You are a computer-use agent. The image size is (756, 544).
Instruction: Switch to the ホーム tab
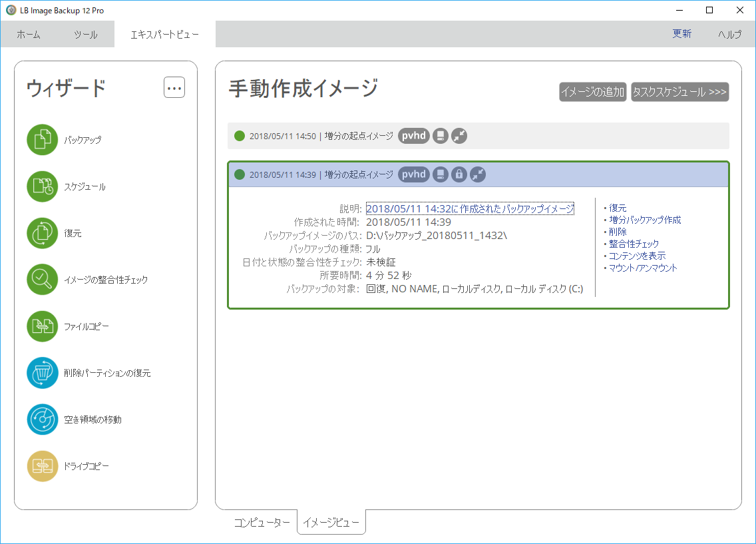tap(29, 35)
